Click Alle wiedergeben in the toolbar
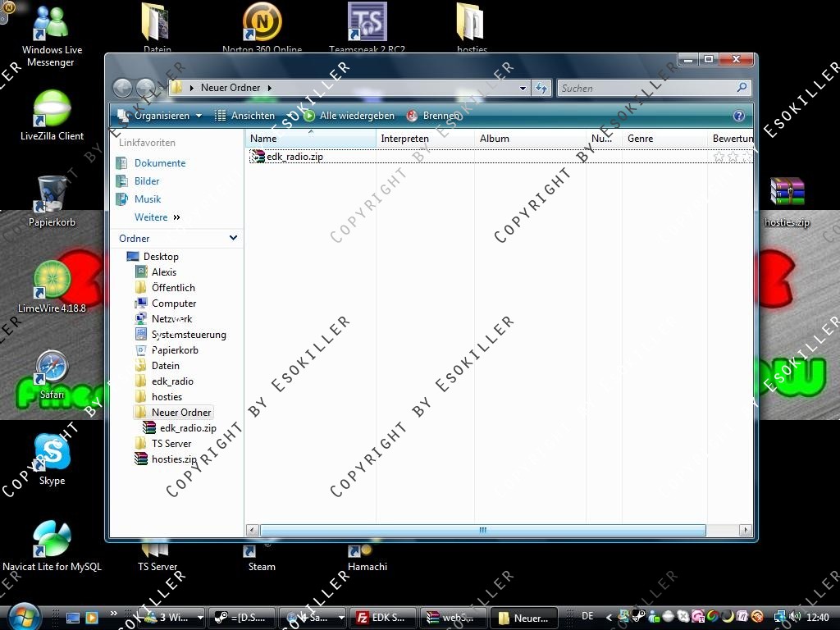Viewport: 840px width, 630px height. click(x=349, y=116)
